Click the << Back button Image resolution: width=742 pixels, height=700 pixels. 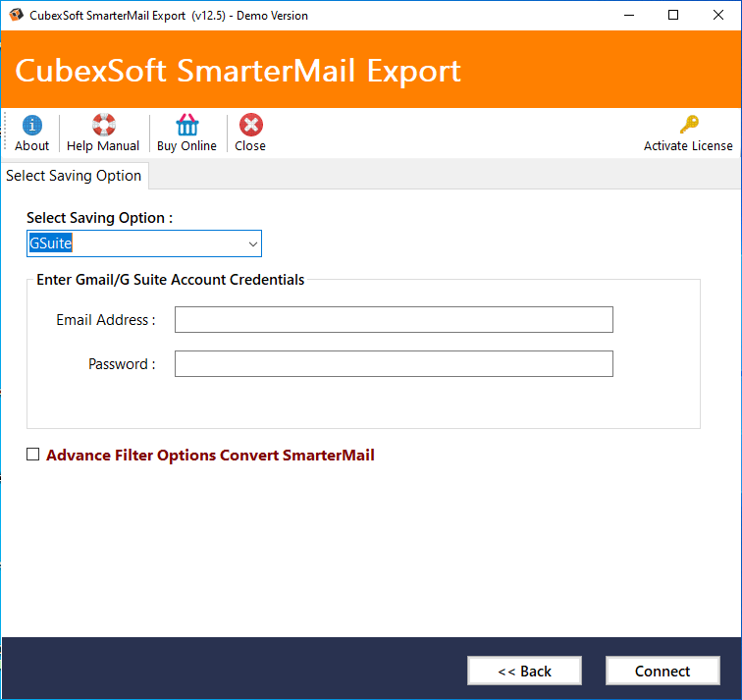[524, 671]
